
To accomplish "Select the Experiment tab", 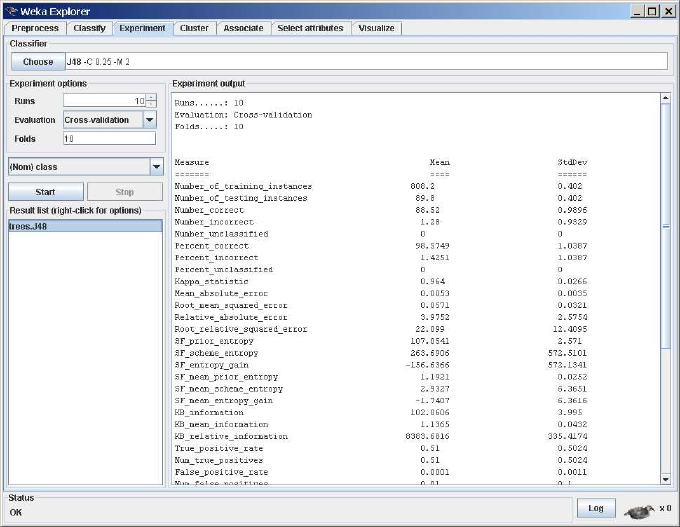I will tap(142, 28).
